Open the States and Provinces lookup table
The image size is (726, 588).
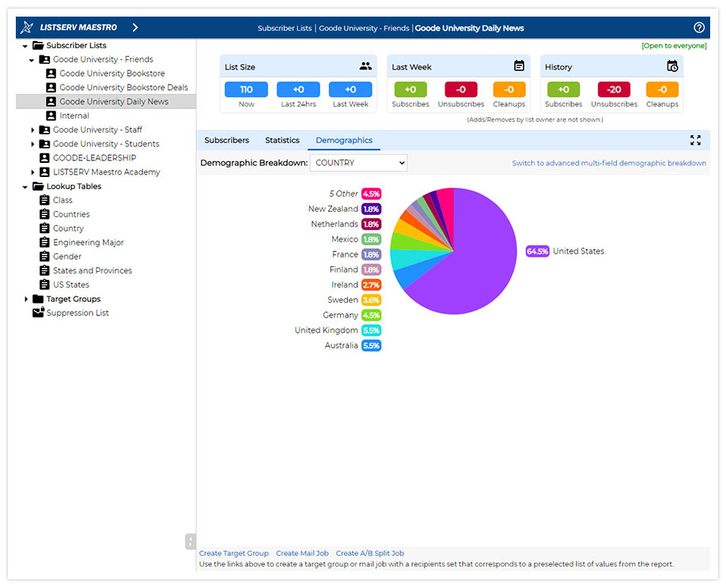[93, 270]
